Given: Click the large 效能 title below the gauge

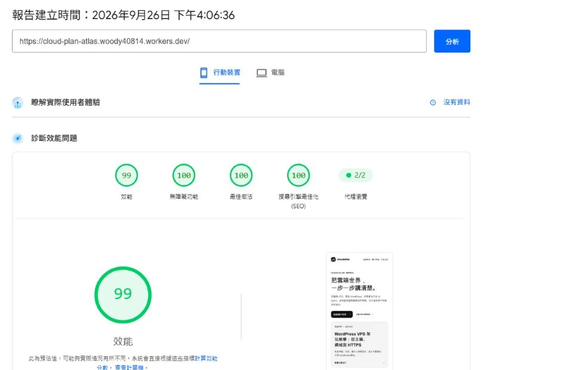Looking at the screenshot, I should click(x=123, y=341).
